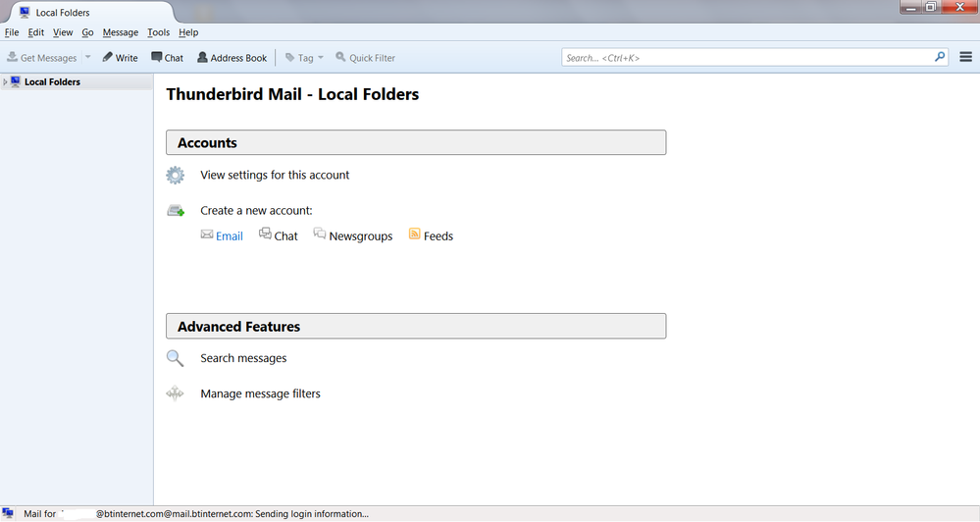Click the gear icon for account settings
The height and width of the screenshot is (522, 980).
pos(175,175)
